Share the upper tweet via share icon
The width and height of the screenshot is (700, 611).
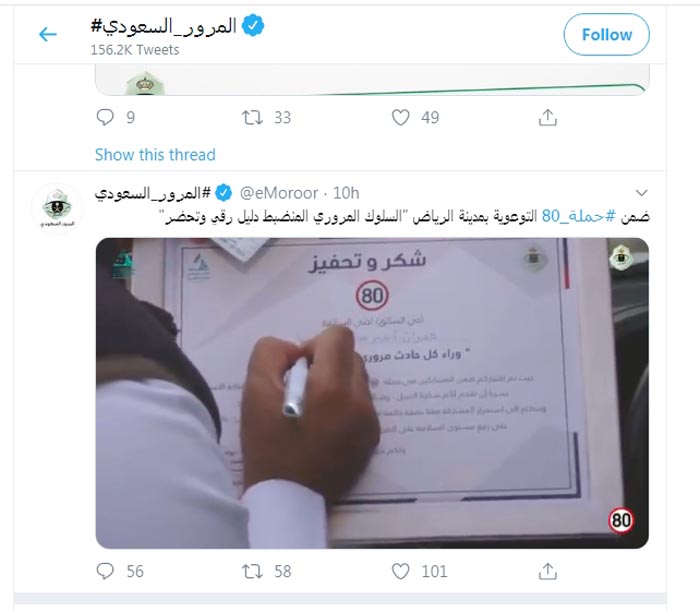tap(548, 117)
